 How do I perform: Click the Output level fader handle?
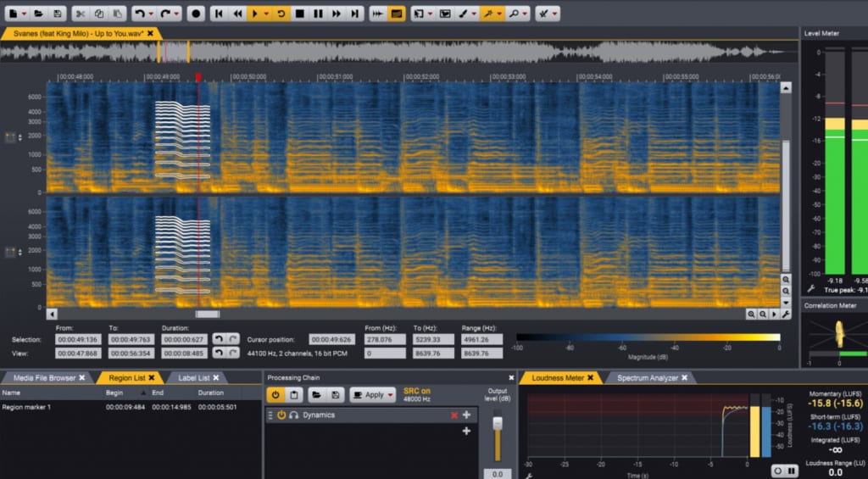pos(498,423)
